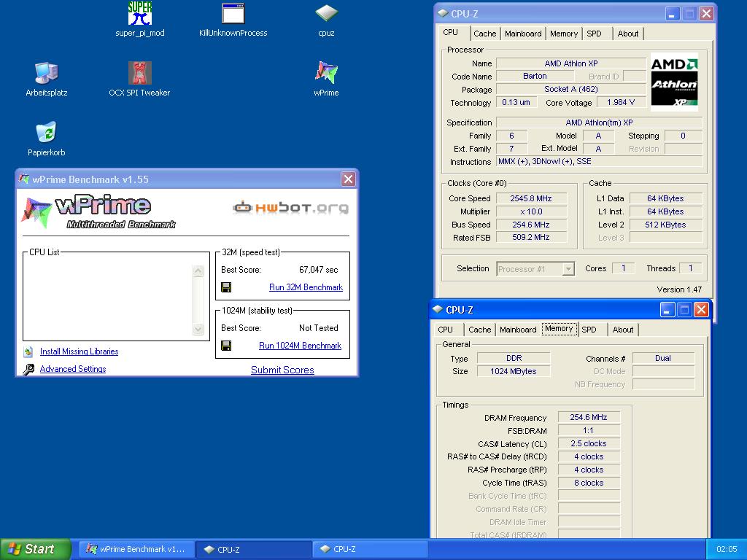This screenshot has width=747, height=560.
Task: Switch to Mainboard tab in lower CPU-Z
Action: click(518, 330)
